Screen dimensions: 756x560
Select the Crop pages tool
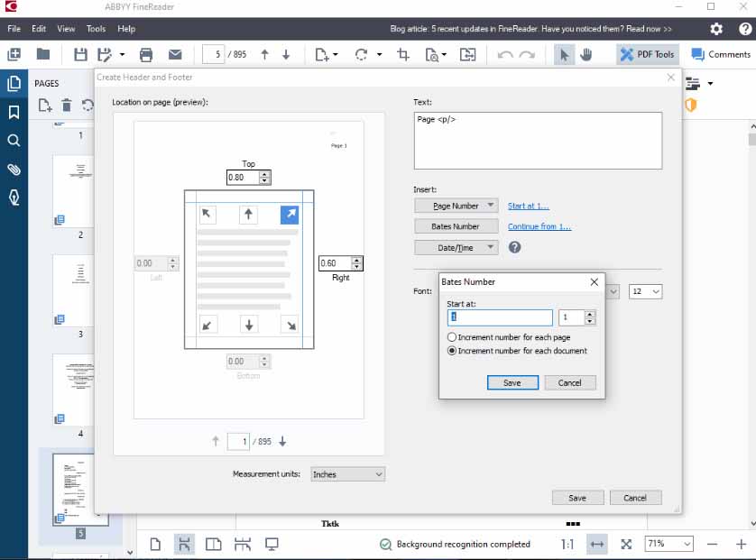[x=403, y=54]
